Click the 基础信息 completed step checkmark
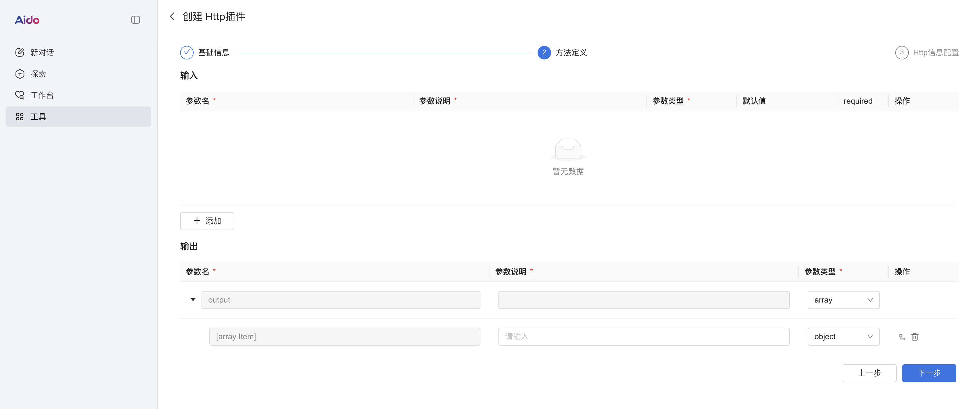Image resolution: width=980 pixels, height=409 pixels. [187, 53]
